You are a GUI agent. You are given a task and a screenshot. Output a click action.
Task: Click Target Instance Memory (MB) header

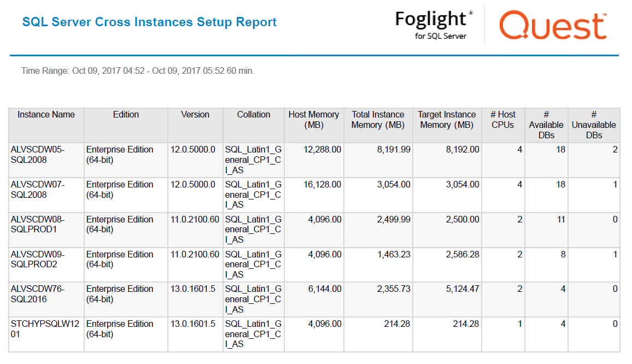(x=447, y=120)
